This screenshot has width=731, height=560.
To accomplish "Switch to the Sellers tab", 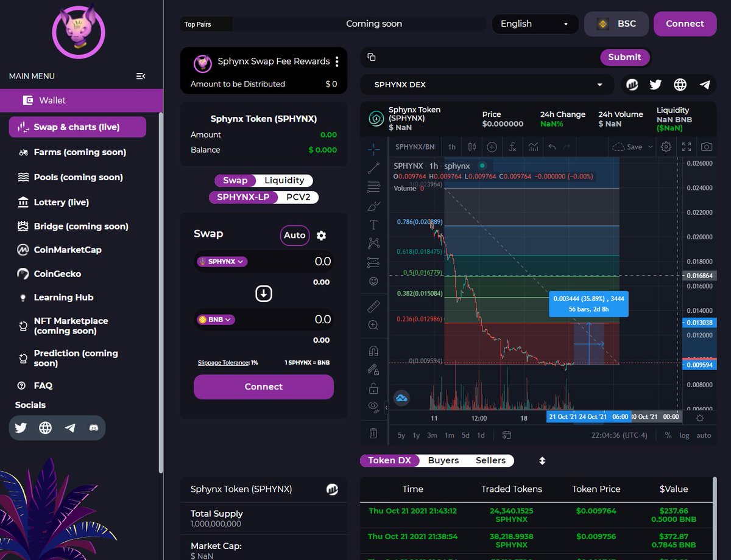I will (490, 461).
